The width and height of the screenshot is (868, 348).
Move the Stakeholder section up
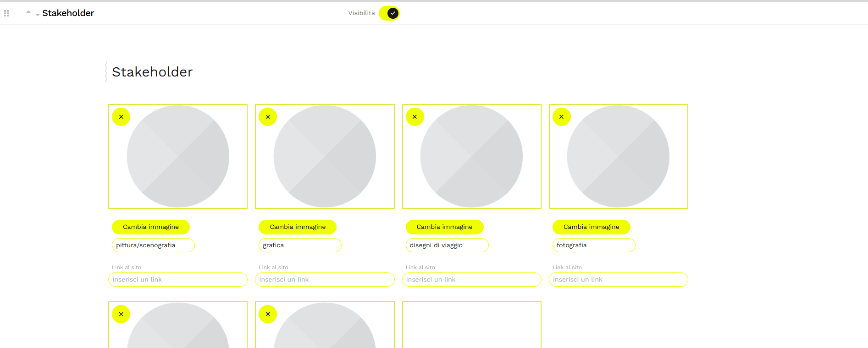(x=28, y=12)
